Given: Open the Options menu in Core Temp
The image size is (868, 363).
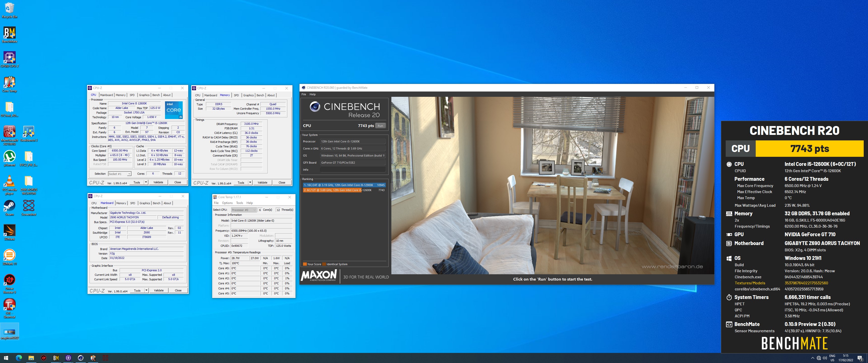Looking at the screenshot, I should (x=227, y=203).
